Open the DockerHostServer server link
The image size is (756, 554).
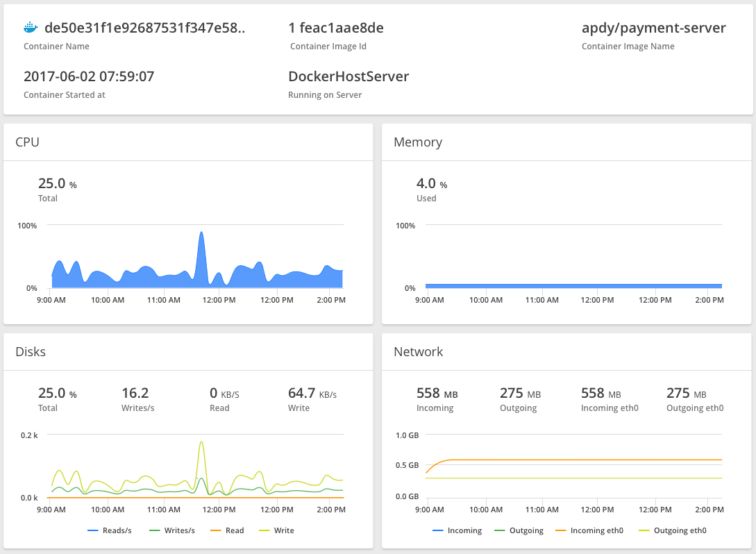click(x=348, y=76)
